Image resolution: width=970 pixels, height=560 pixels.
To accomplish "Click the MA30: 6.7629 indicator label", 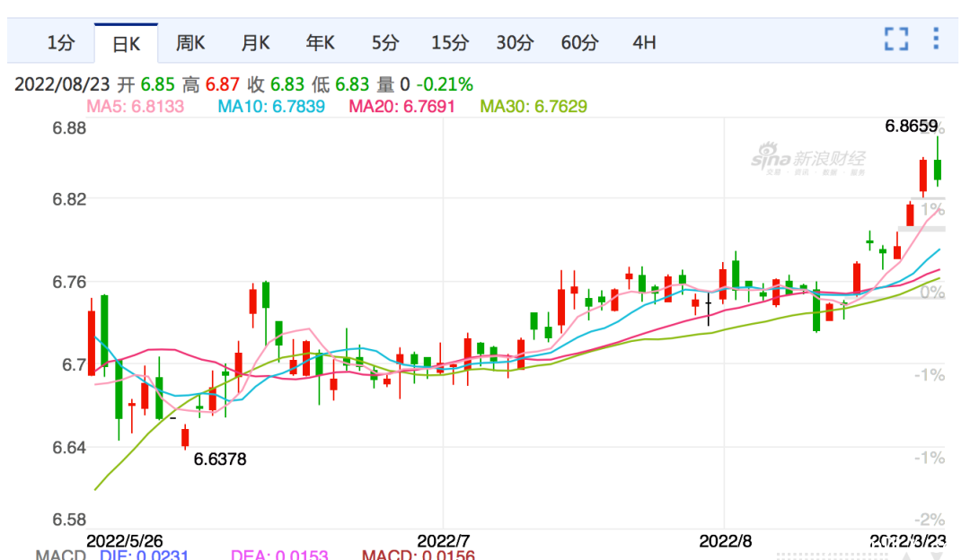I will [533, 106].
